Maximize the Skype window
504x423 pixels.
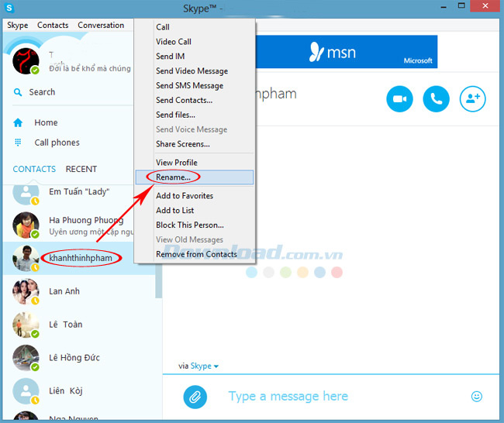[x=461, y=5]
